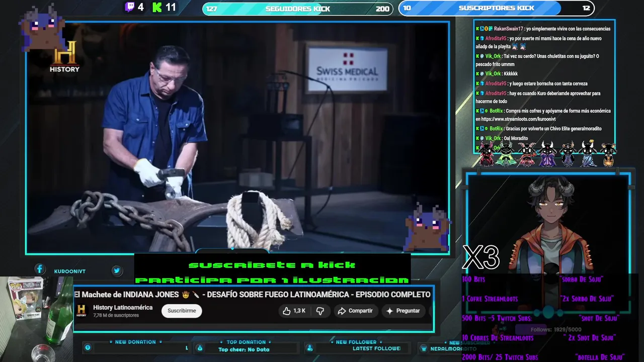Click the 'Shot De Saju' reward label
This screenshot has height=362, width=644.
[x=598, y=318]
